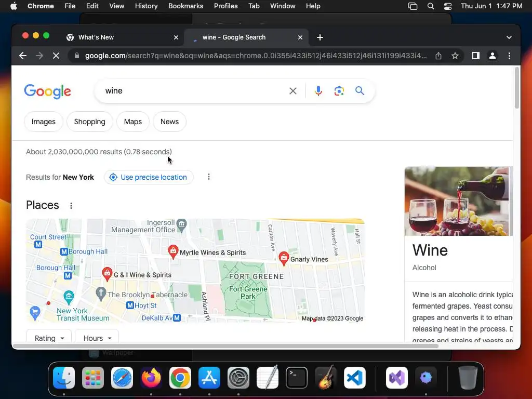Click the Google logo
Viewport: 532px width, 399px height.
click(47, 91)
